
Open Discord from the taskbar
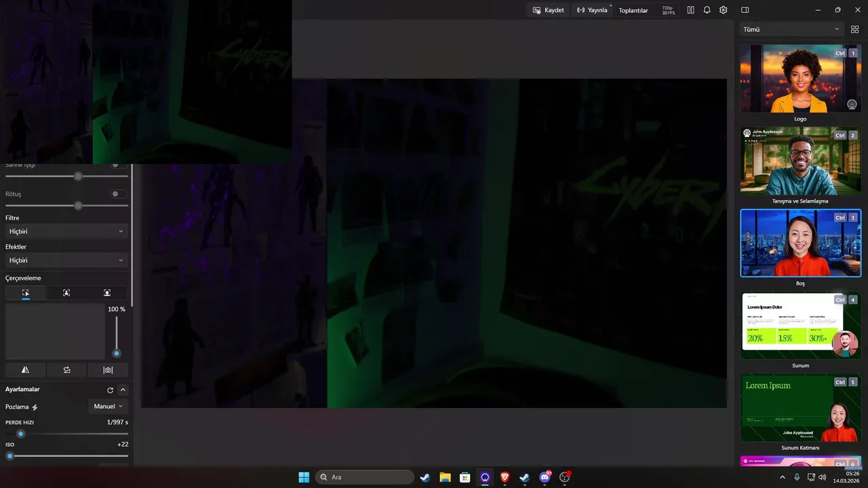pyautogui.click(x=545, y=477)
